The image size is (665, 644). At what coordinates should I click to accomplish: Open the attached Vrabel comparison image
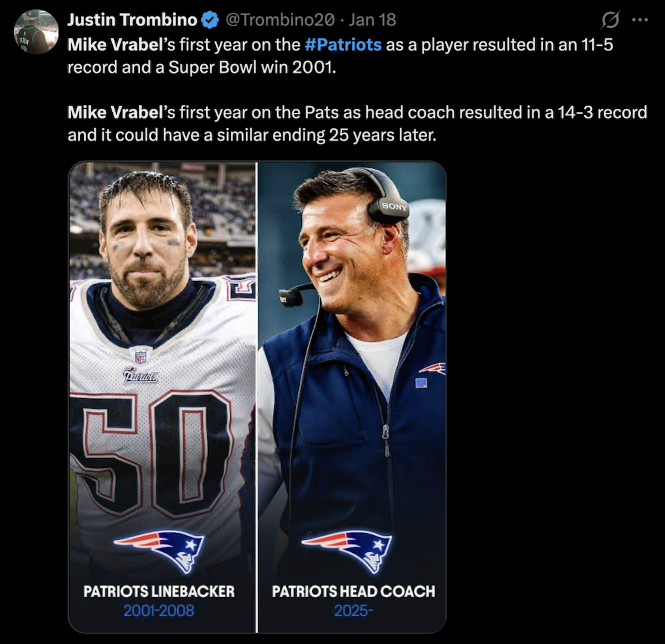click(x=259, y=398)
